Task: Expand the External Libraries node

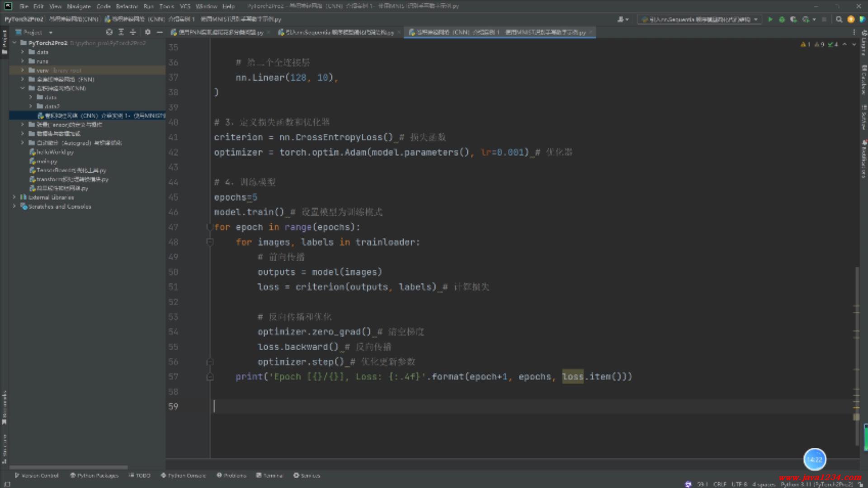Action: click(14, 197)
